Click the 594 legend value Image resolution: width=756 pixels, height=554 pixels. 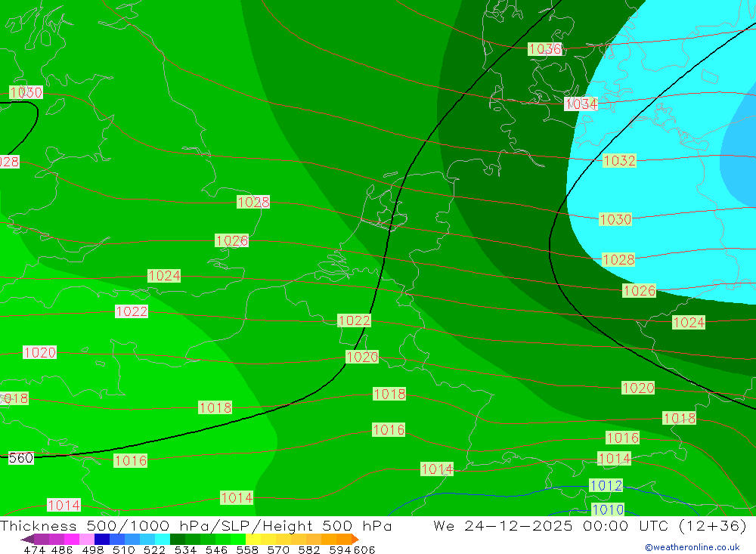[340, 549]
